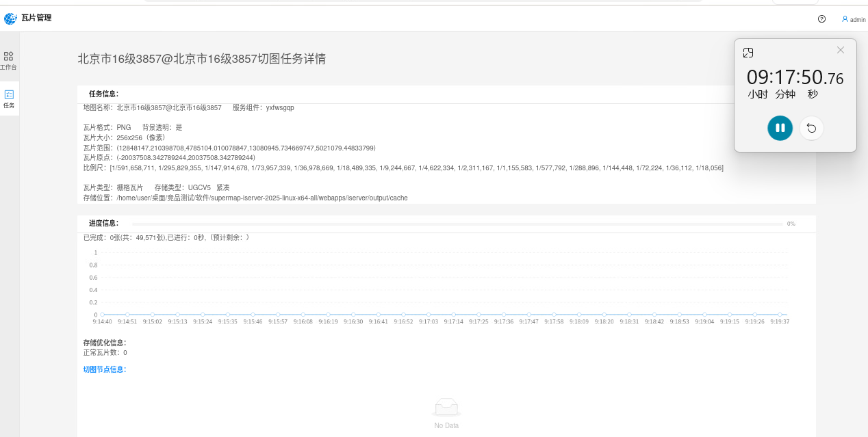Viewport: 868px width, 437px height.
Task: Click the stopwatch time display
Action: (x=795, y=77)
